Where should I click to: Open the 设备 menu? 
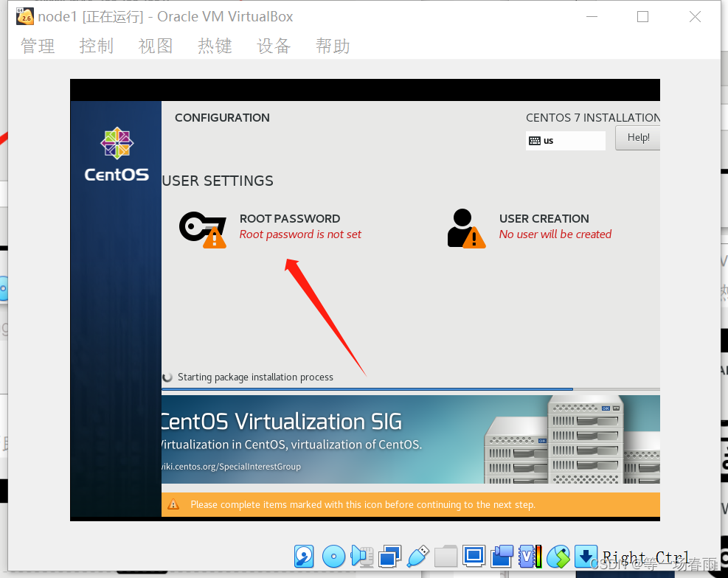pos(274,46)
